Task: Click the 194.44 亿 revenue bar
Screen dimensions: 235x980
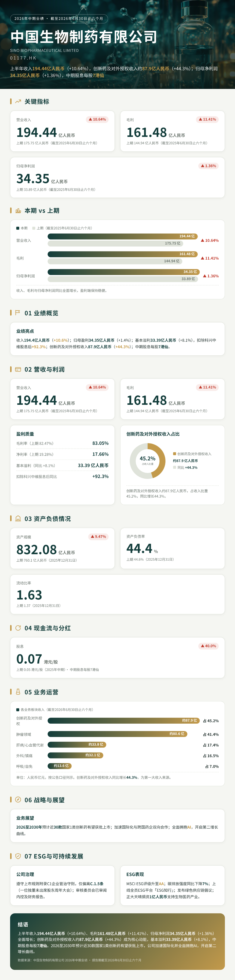Action: point(123,236)
